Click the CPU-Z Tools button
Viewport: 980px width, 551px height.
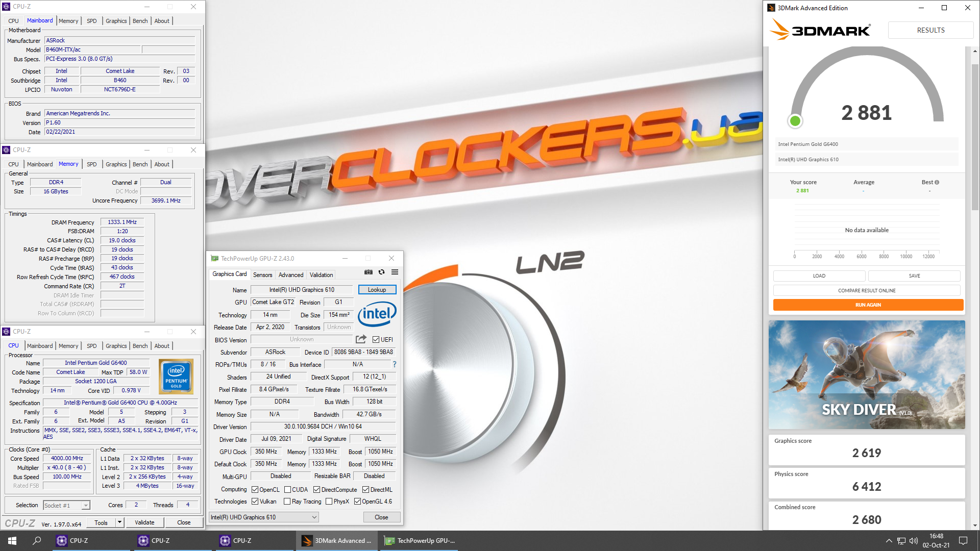click(101, 522)
